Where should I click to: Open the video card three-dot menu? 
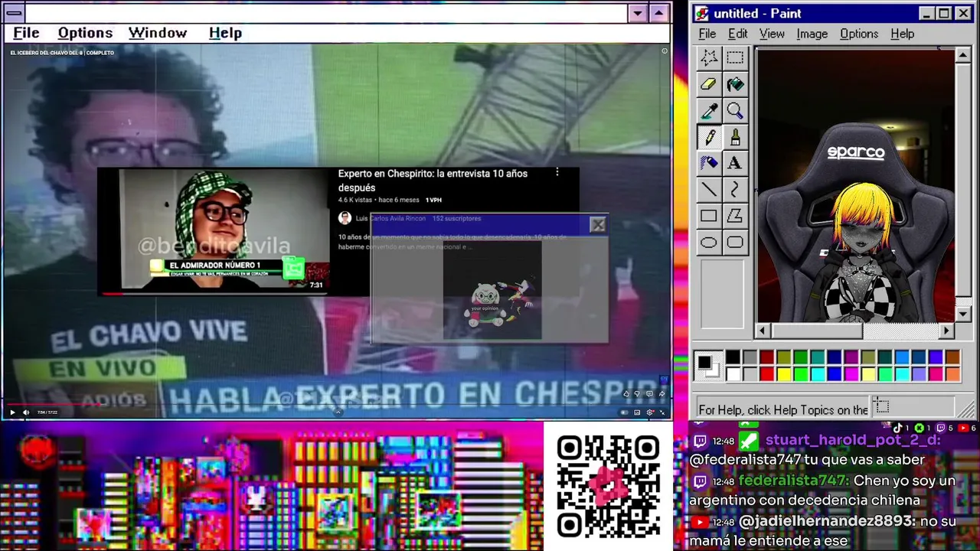[557, 173]
